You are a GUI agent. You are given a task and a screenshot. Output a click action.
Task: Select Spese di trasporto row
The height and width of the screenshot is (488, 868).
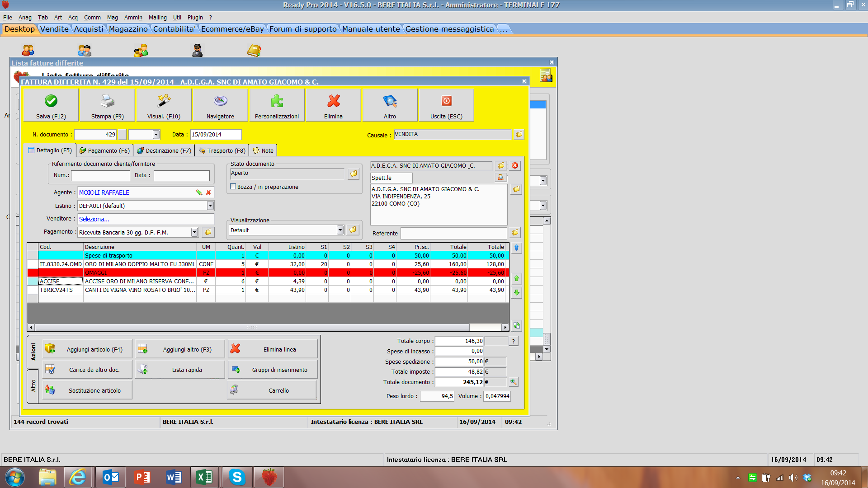268,256
